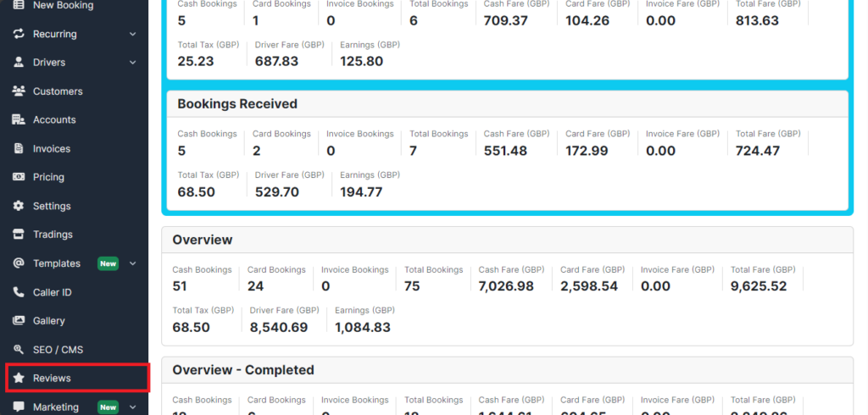Click the Caller ID phone icon
Viewport: 868px width, 415px height.
19,292
